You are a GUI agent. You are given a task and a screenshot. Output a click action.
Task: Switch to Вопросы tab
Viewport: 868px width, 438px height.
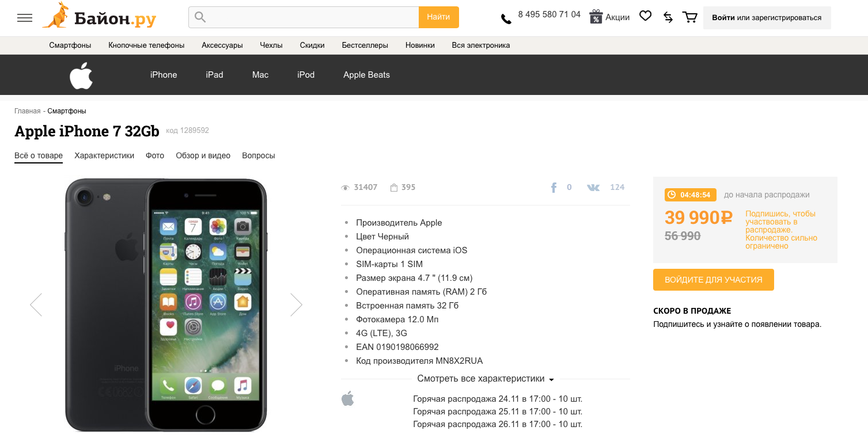coord(259,155)
